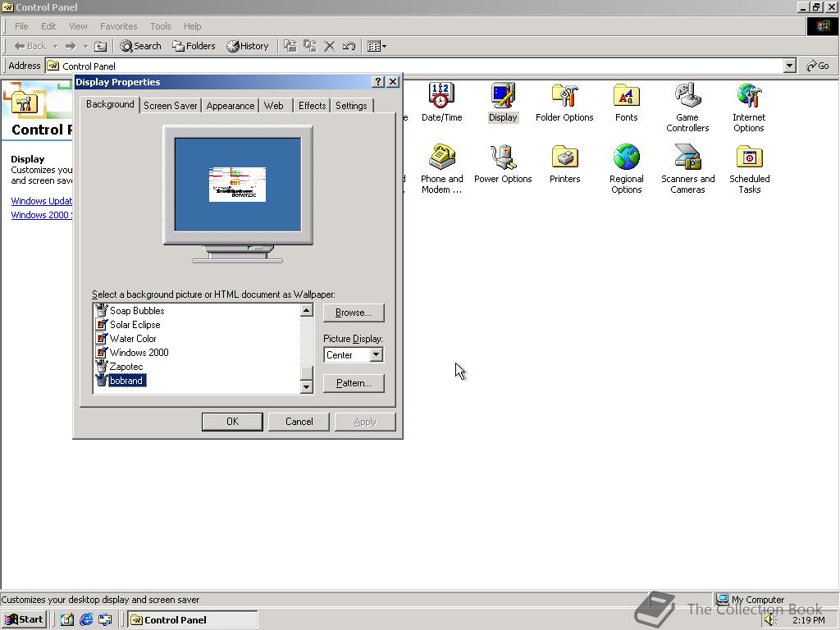Open the Printers folder icon

(564, 163)
